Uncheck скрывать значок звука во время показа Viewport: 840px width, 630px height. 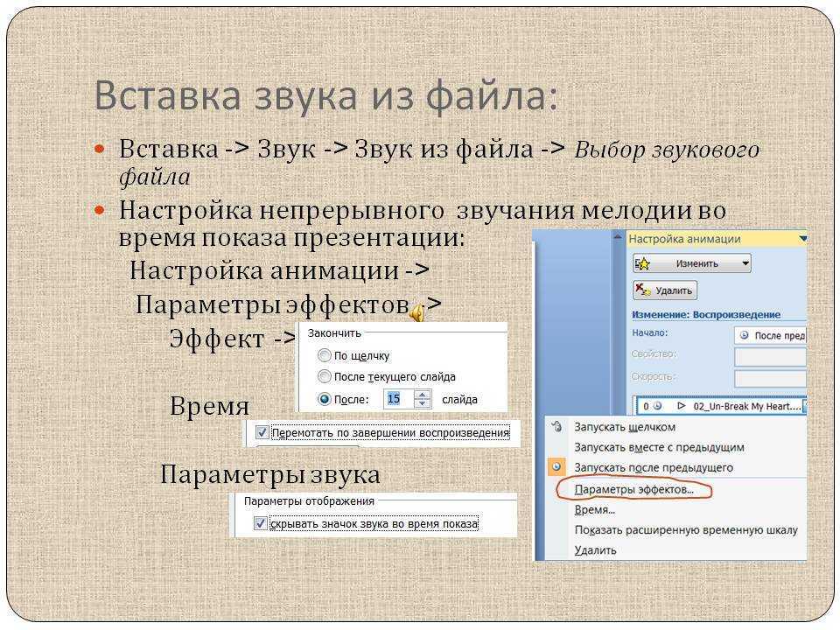(x=261, y=523)
